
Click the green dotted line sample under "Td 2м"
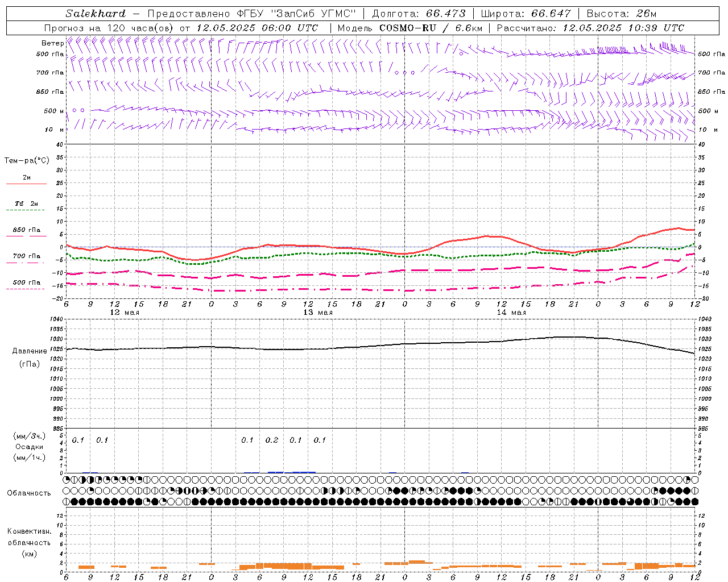[x=25, y=210]
